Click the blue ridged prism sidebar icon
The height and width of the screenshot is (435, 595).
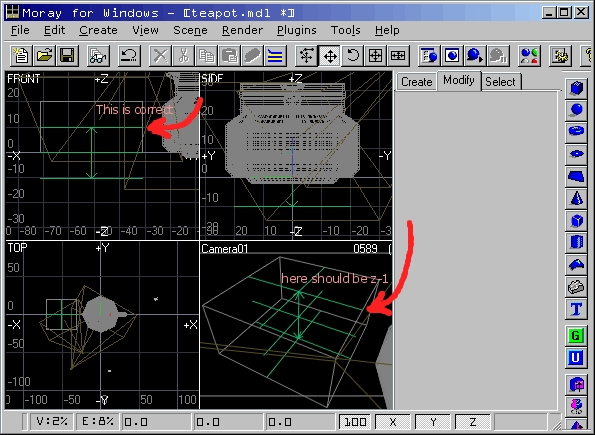pyautogui.click(x=576, y=242)
